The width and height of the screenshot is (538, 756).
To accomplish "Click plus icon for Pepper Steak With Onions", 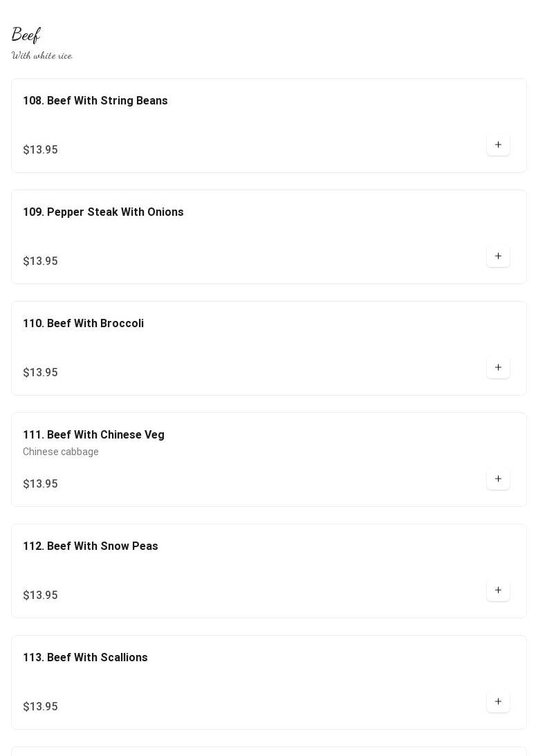I will [498, 257].
